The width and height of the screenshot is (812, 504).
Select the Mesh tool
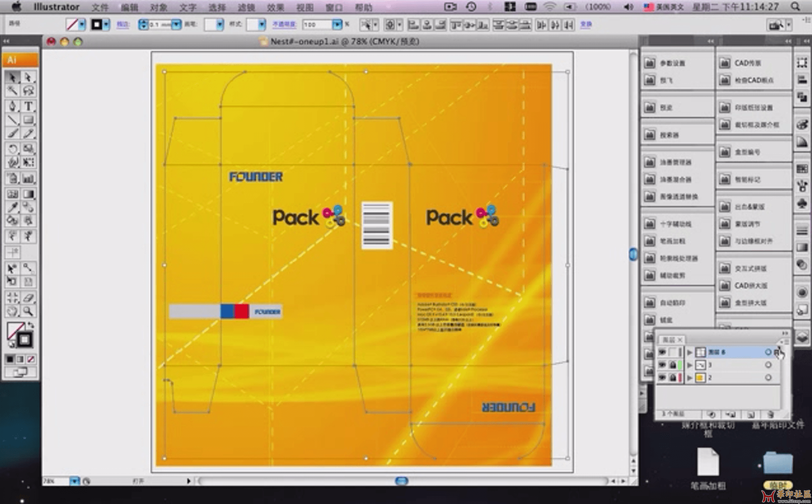tap(12, 194)
